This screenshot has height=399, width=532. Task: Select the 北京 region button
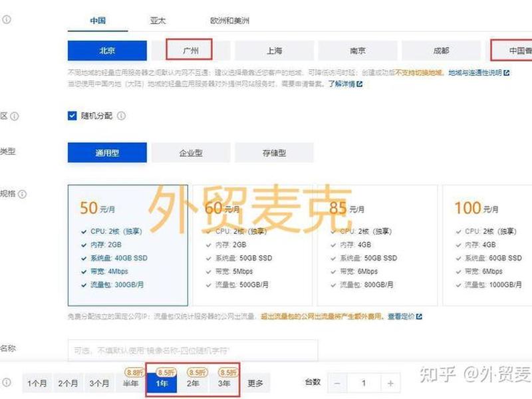point(107,51)
